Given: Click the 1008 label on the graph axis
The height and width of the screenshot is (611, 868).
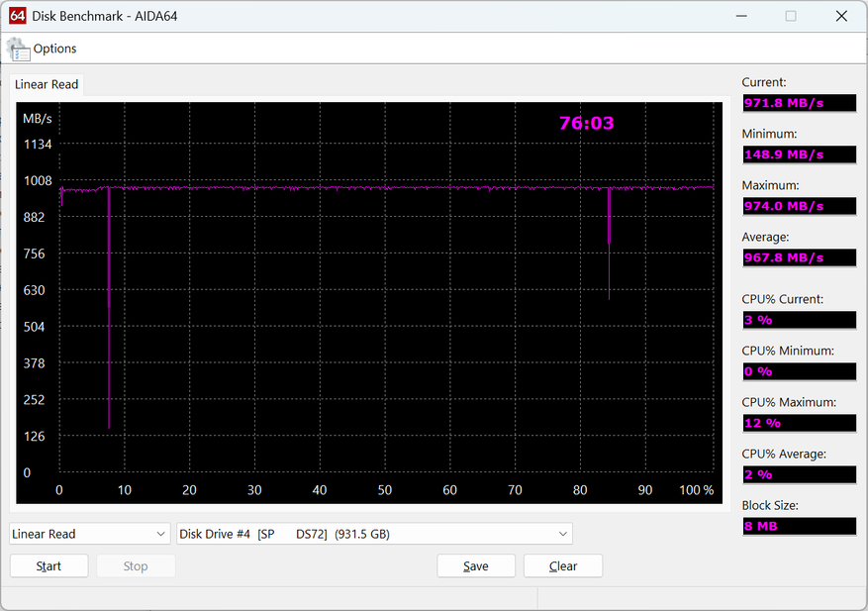Looking at the screenshot, I should [x=38, y=180].
